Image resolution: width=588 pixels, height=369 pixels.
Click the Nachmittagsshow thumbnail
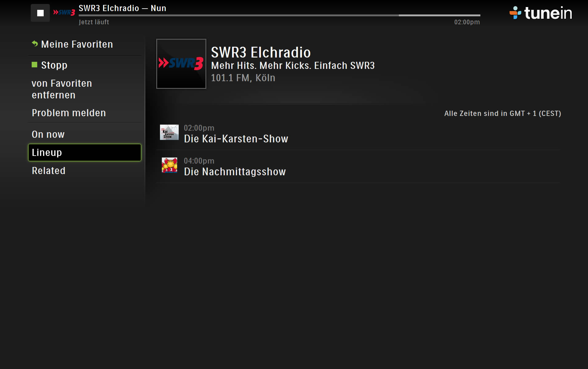[x=169, y=165]
